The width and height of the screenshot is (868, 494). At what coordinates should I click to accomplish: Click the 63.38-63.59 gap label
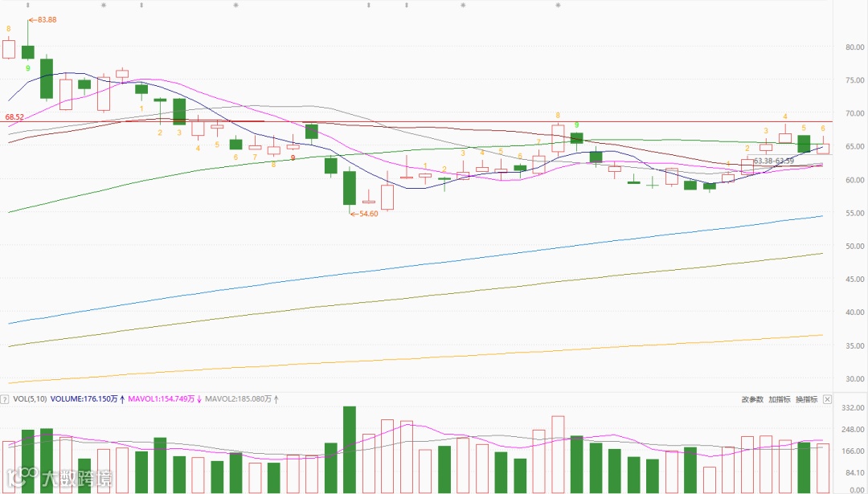774,161
